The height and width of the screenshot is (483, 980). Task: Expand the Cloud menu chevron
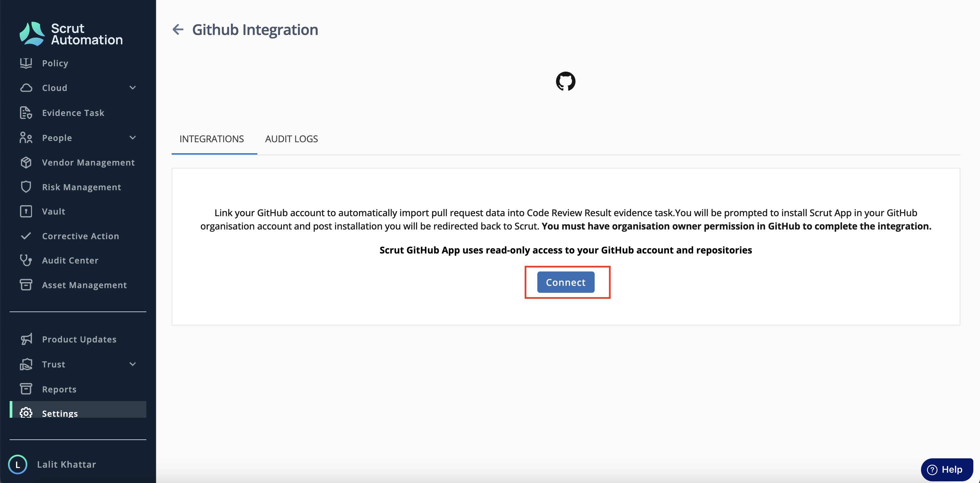coord(133,88)
